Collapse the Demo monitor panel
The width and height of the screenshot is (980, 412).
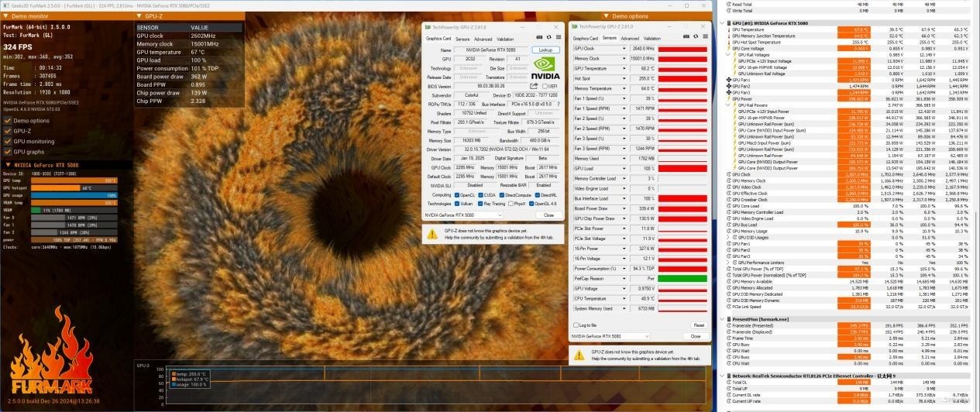click(6, 15)
